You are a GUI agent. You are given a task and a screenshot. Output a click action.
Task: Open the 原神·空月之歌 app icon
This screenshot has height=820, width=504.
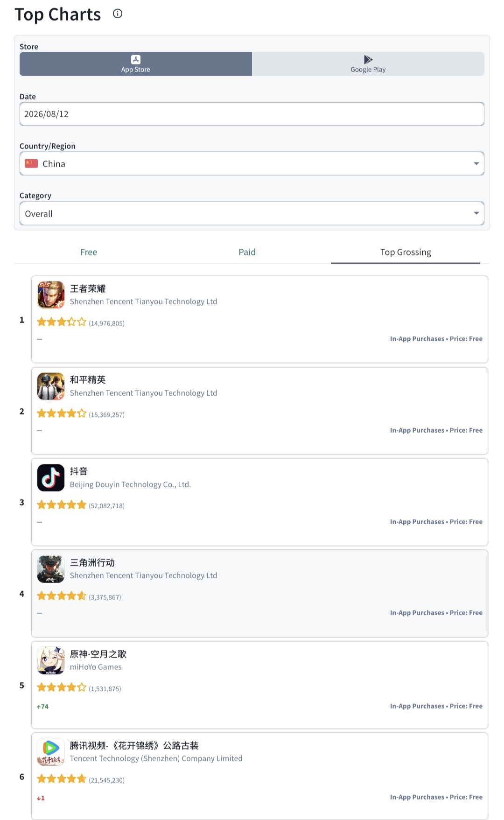point(51,660)
